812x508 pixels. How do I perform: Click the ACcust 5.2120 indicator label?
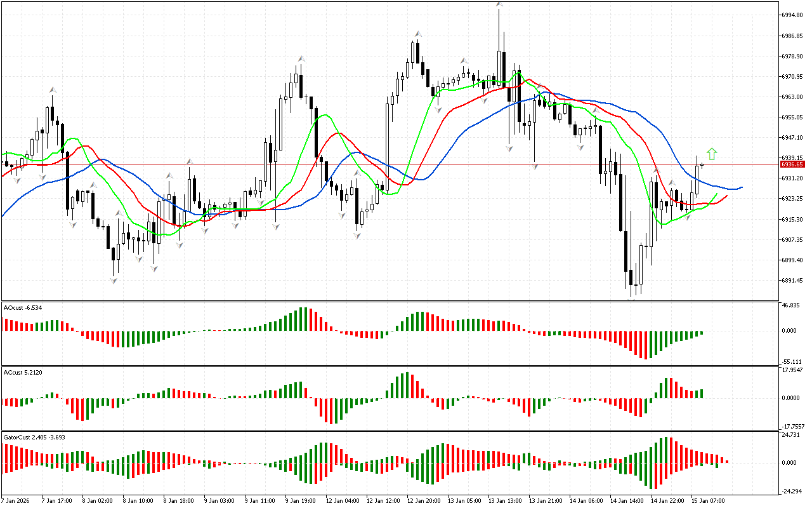pyautogui.click(x=24, y=372)
